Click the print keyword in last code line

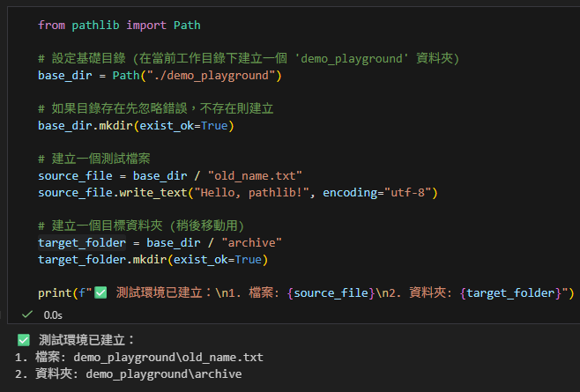click(55, 293)
